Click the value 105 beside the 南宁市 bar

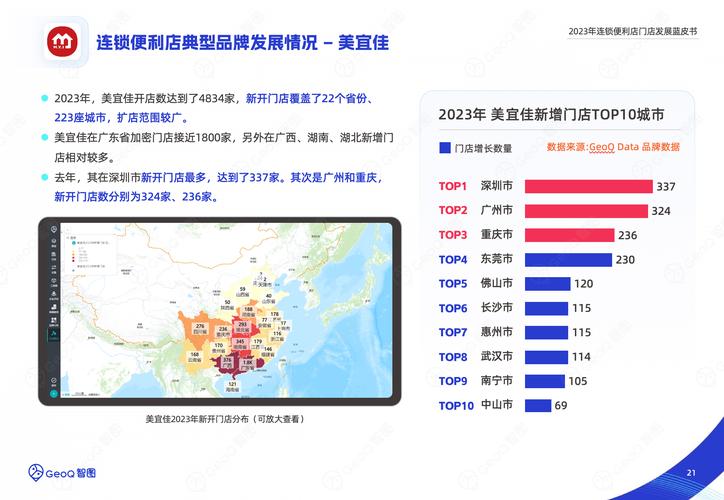[x=578, y=381]
